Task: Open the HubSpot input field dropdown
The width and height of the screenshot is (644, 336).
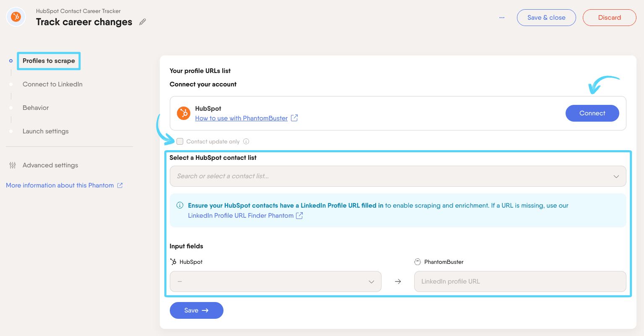Action: [x=275, y=281]
